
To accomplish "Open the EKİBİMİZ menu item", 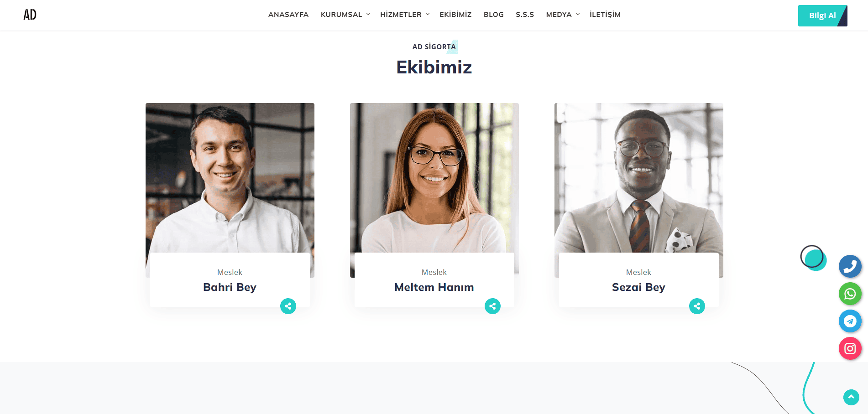I will (455, 15).
